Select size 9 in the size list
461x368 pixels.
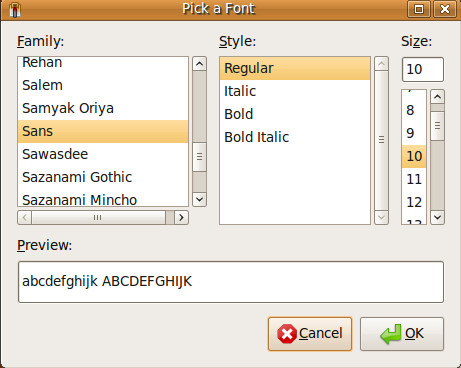click(414, 133)
